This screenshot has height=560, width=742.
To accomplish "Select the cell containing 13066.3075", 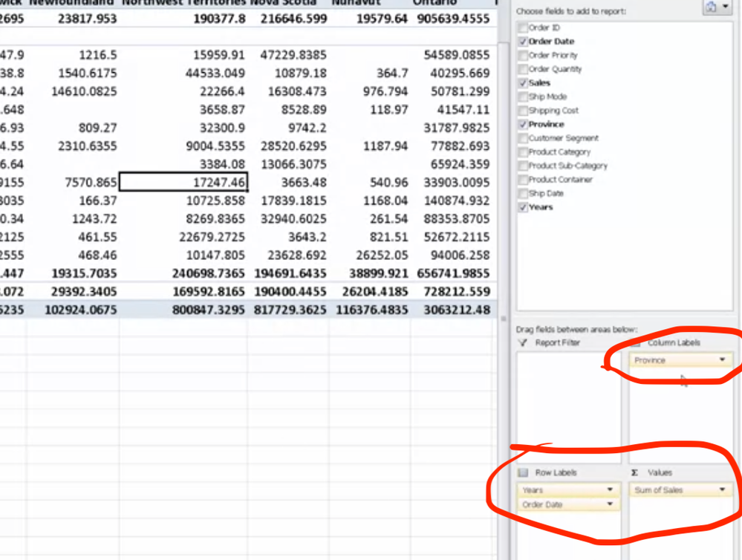I will point(288,164).
